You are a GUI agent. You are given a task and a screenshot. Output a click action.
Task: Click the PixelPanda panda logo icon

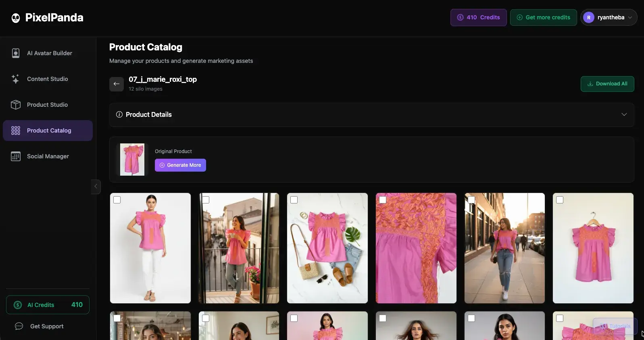pyautogui.click(x=16, y=18)
